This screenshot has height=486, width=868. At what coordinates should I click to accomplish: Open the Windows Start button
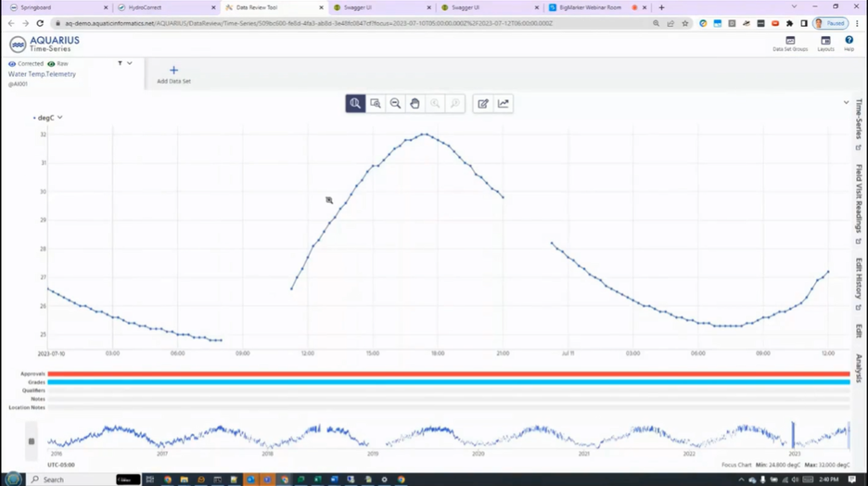coord(13,480)
